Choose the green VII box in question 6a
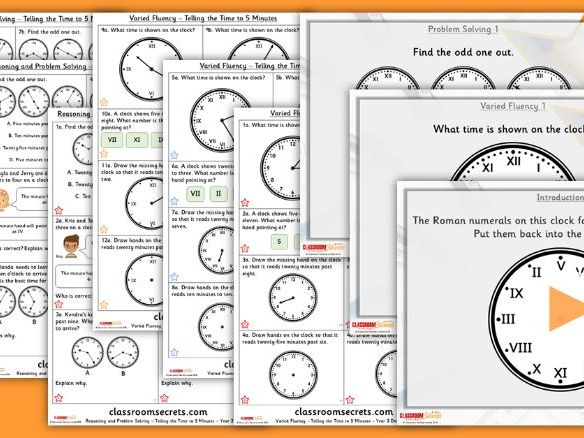 (x=196, y=194)
